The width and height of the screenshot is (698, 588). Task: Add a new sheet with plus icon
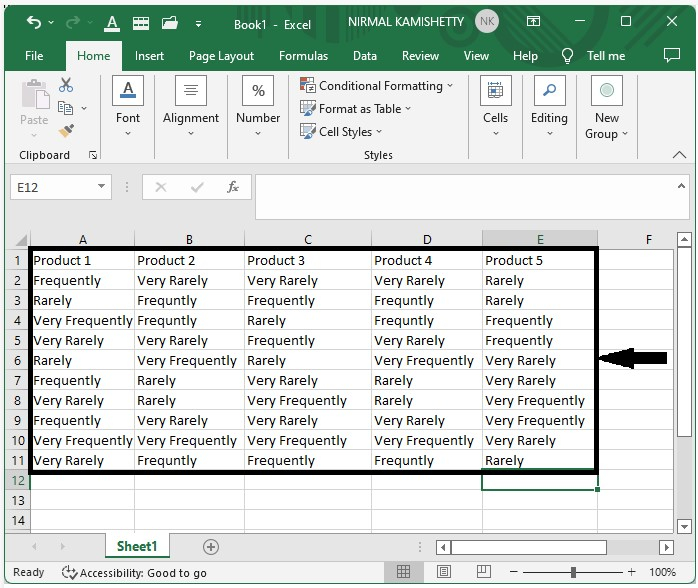211,547
